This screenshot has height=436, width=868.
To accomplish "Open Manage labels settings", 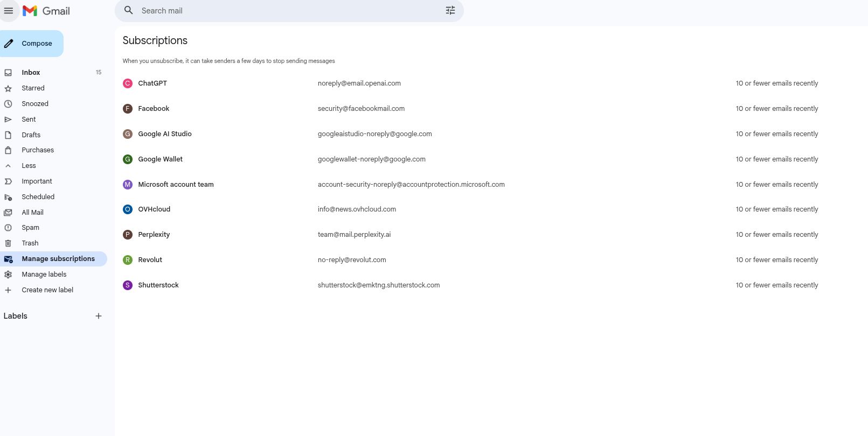I will tap(44, 275).
